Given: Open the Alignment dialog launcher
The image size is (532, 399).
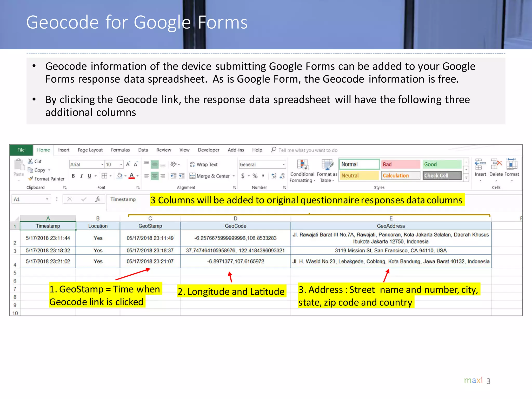Looking at the screenshot, I should point(234,187).
